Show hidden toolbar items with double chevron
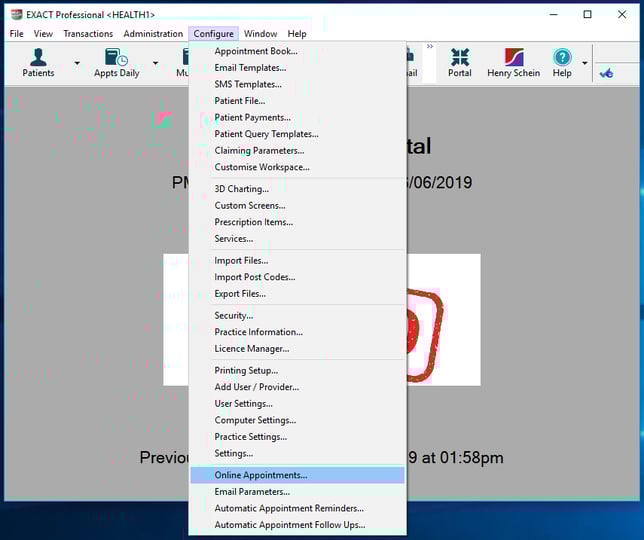 430,46
